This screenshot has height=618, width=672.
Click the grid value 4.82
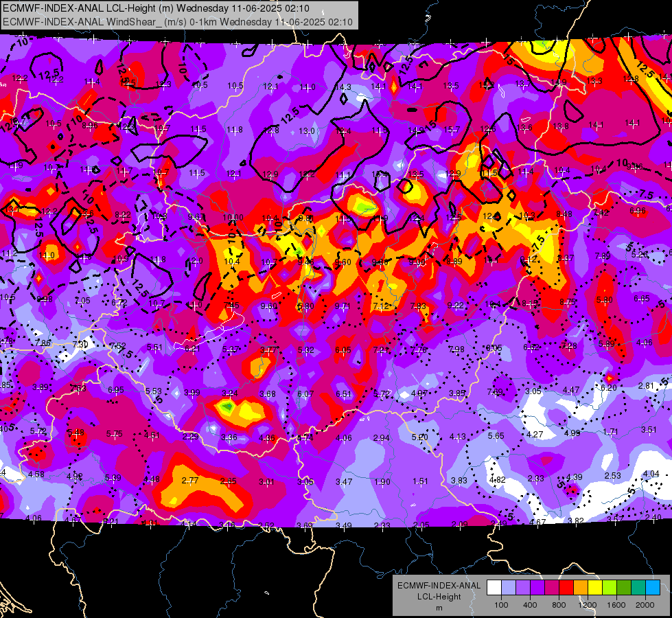pyautogui.click(x=498, y=480)
